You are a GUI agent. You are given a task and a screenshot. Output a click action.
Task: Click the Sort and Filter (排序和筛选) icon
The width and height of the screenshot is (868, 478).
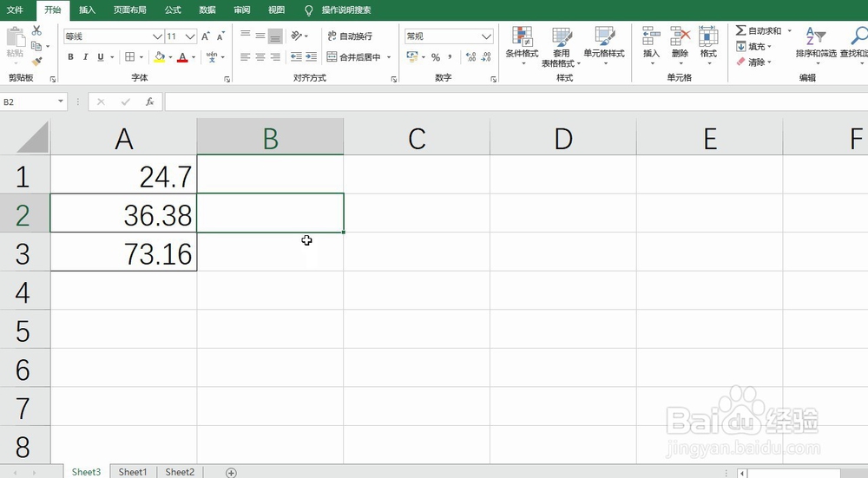tap(815, 43)
